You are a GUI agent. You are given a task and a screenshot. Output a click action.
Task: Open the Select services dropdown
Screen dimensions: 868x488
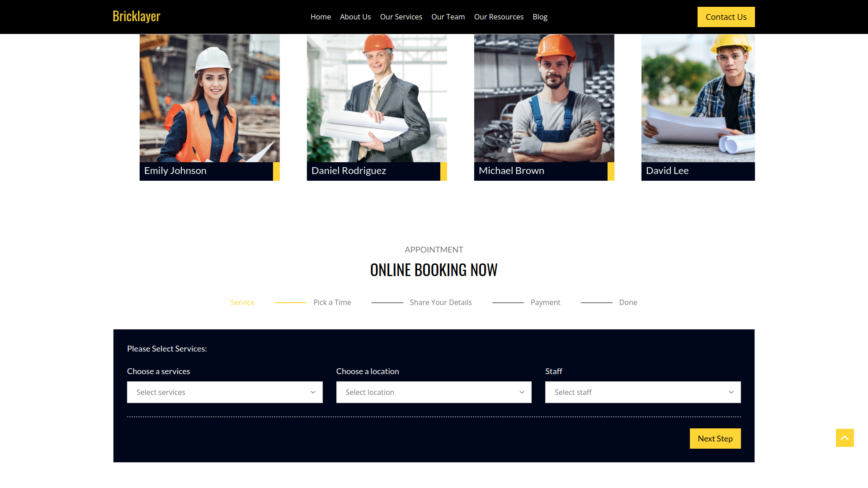(225, 392)
